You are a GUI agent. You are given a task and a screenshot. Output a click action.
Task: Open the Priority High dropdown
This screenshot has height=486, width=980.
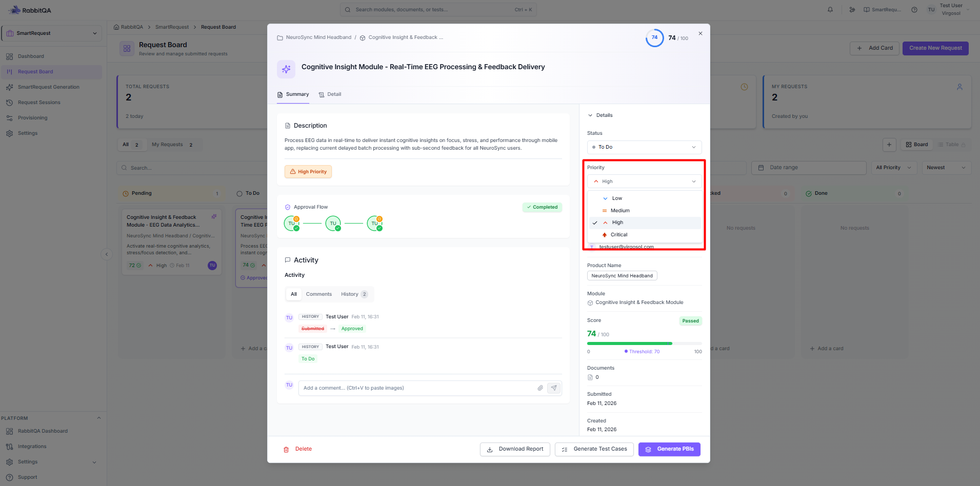pos(644,181)
